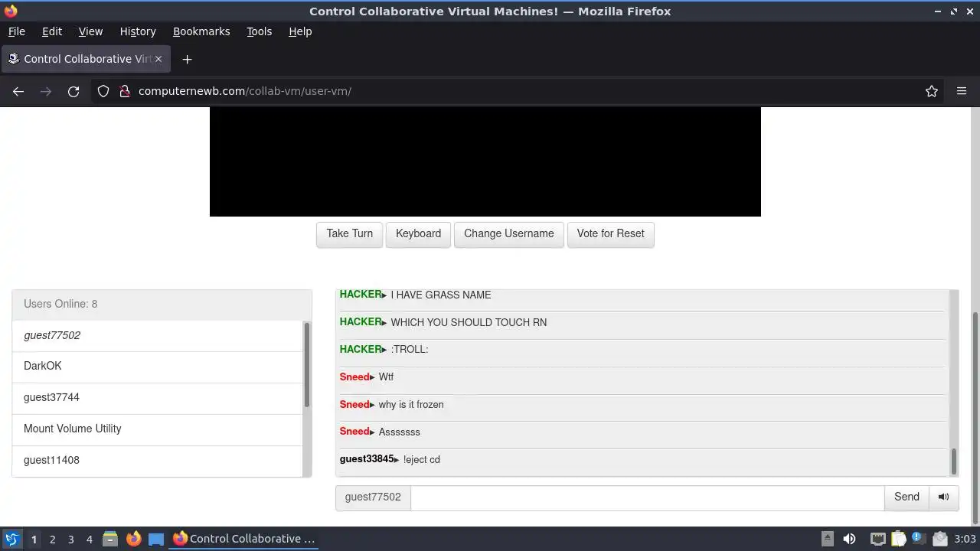Open the History menu
This screenshot has height=551, width=980.
[138, 31]
